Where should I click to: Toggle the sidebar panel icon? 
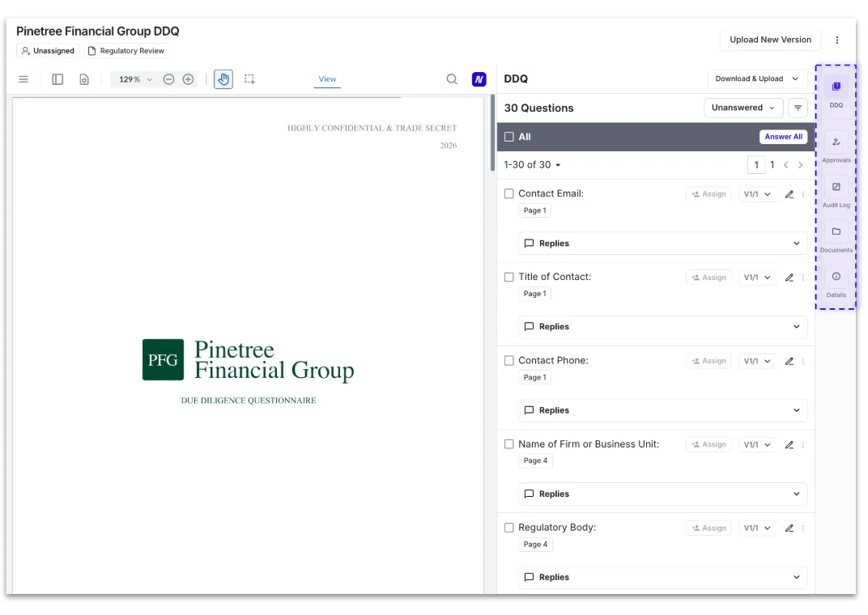click(x=57, y=79)
